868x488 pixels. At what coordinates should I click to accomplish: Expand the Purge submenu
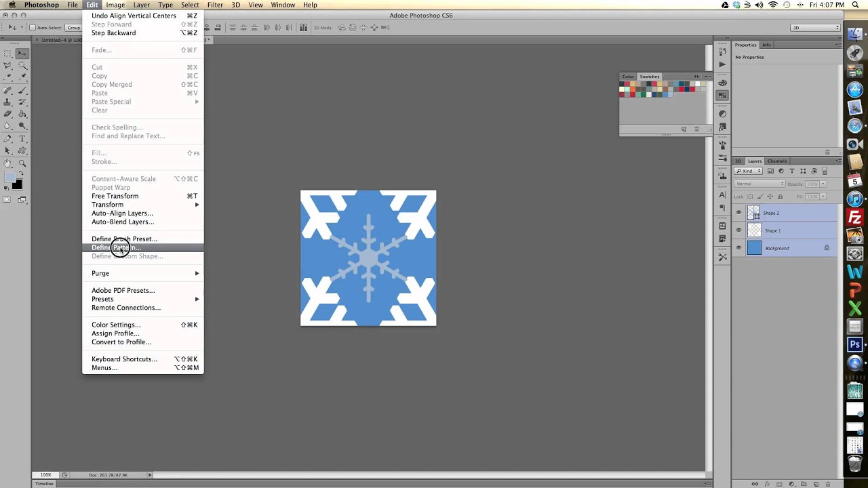click(143, 273)
